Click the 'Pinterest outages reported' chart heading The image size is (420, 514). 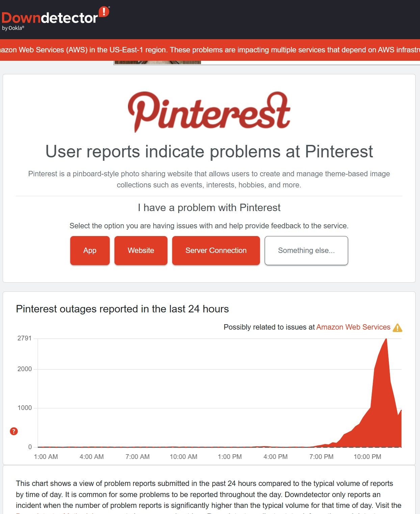123,309
